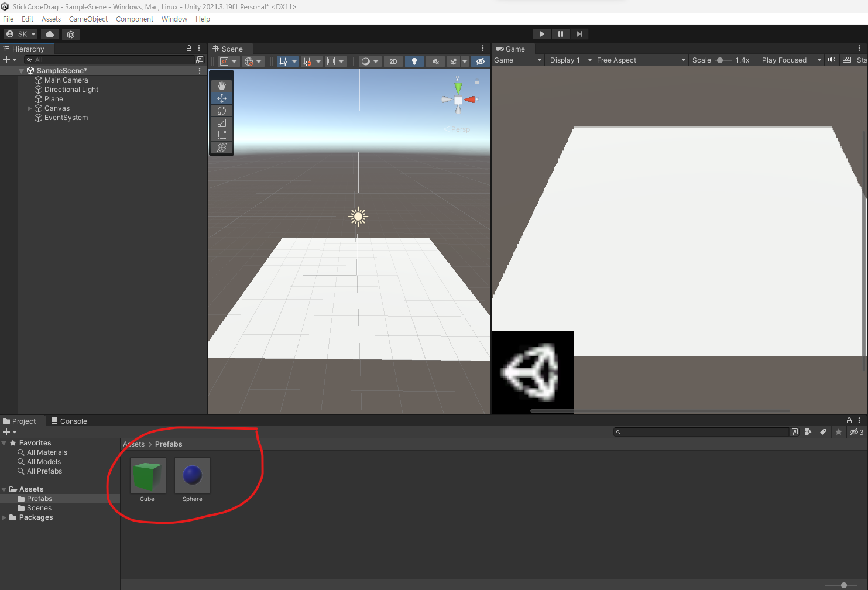The width and height of the screenshot is (868, 590).
Task: Collapse the SampleScene foldout
Action: coord(22,71)
